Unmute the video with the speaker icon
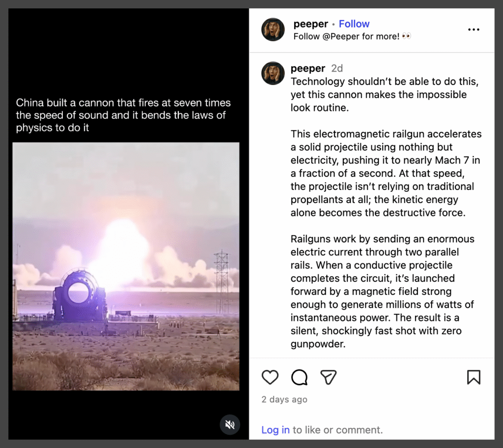The width and height of the screenshot is (503, 448). tap(230, 424)
